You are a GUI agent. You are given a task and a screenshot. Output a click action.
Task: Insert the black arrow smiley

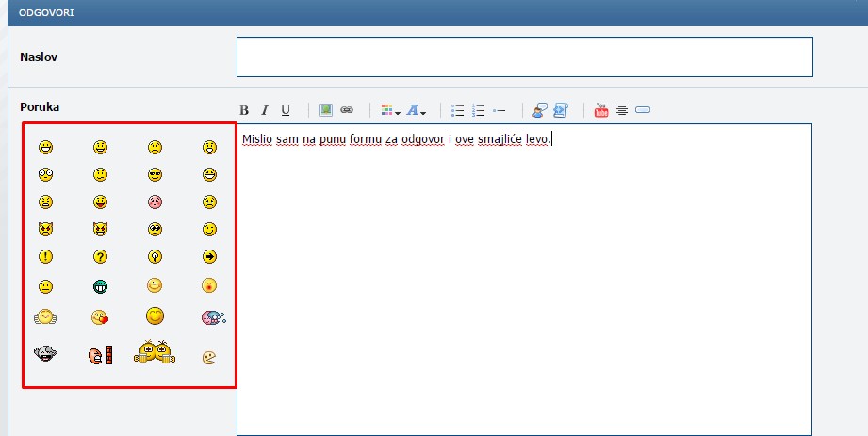coord(209,257)
